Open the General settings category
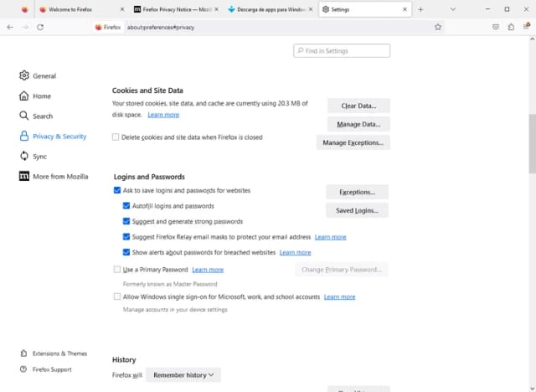Screen dimensions: 536x392 (x=38, y=76)
